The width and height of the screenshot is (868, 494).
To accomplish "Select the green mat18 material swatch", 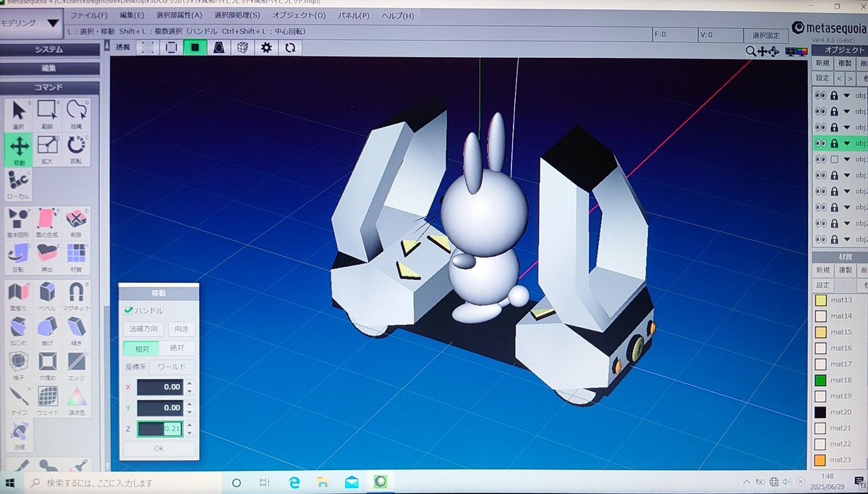I will (x=820, y=380).
